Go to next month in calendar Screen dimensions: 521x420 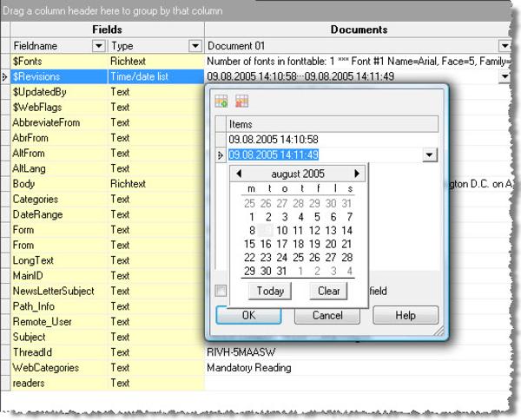pyautogui.click(x=357, y=174)
